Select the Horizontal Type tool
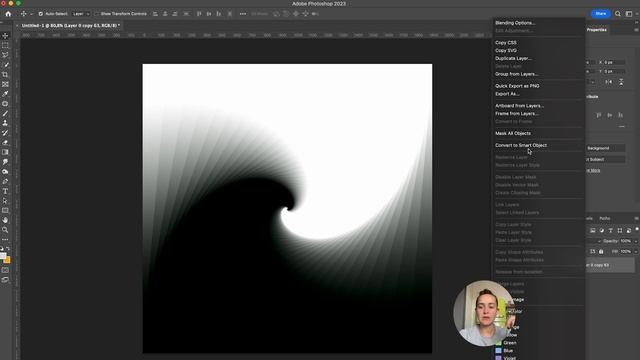Image resolution: width=640 pixels, height=360 pixels. tap(5, 191)
